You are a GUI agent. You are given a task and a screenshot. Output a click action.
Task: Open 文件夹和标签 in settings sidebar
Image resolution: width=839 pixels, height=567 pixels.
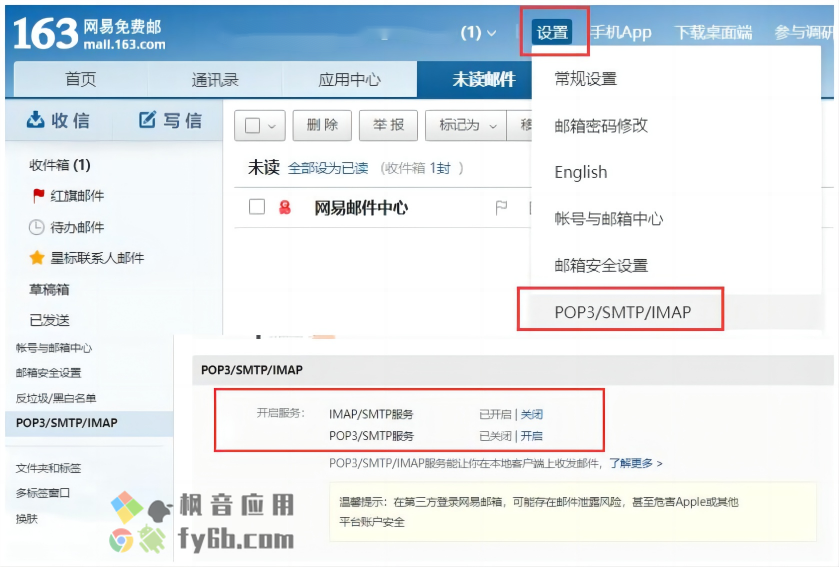pos(48,468)
